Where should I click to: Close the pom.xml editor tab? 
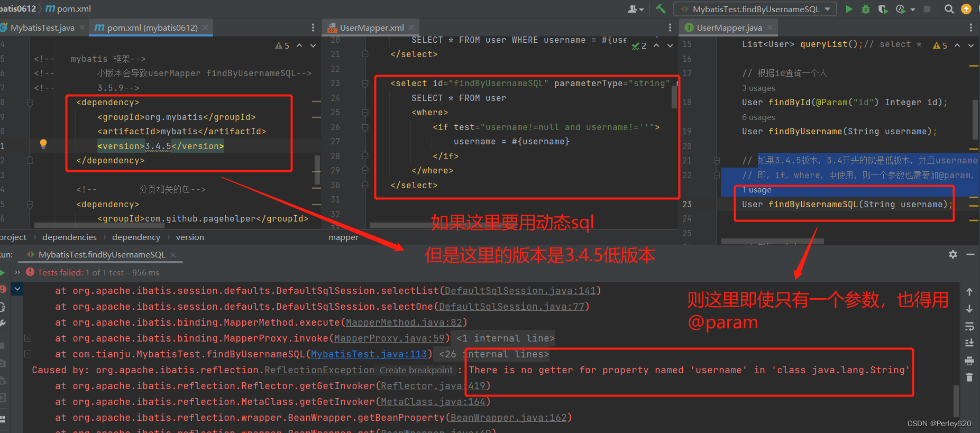point(205,27)
